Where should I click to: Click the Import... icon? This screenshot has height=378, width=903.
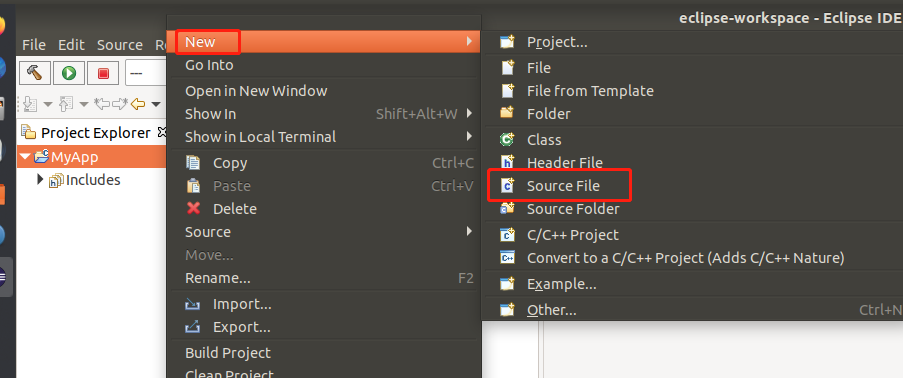pos(193,304)
